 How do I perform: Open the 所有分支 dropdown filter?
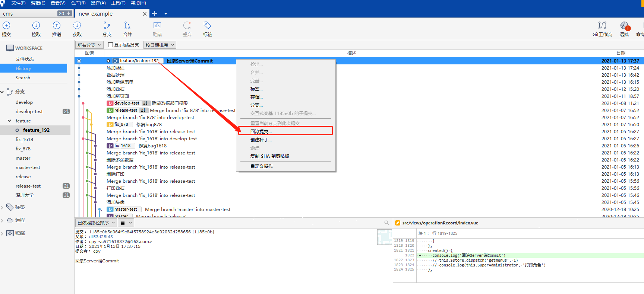click(89, 45)
